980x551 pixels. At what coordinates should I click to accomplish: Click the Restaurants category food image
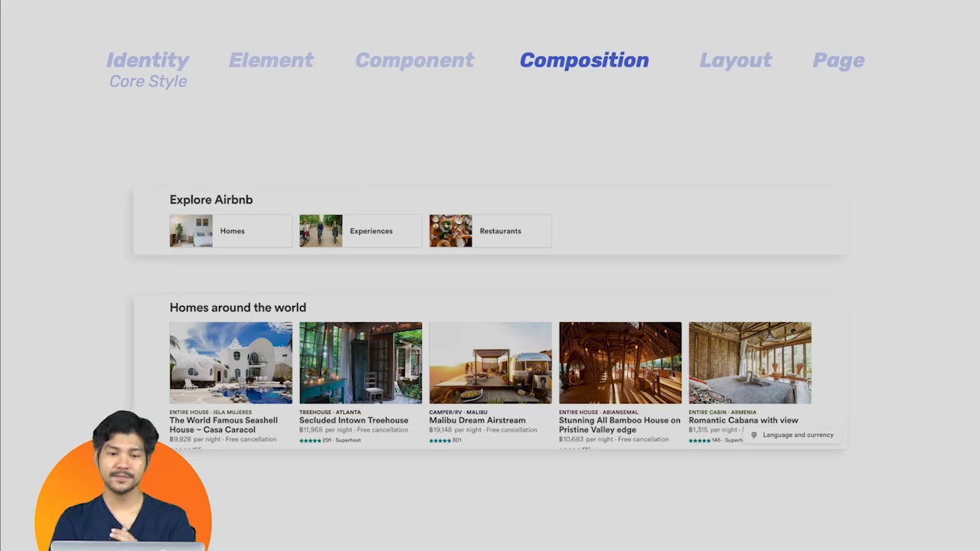450,230
